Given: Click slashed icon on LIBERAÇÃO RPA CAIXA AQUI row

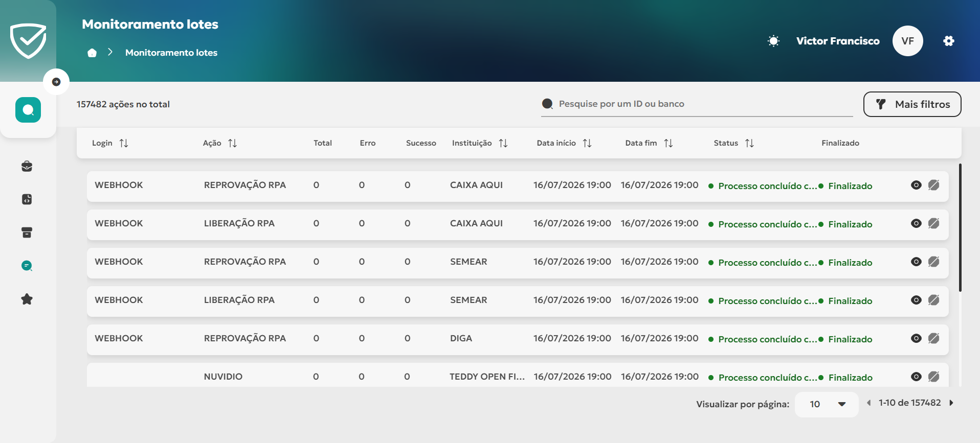Looking at the screenshot, I should (x=934, y=223).
